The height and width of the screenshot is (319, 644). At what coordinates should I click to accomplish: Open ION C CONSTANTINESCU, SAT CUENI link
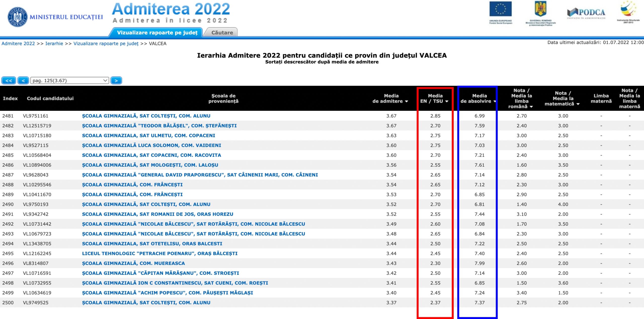(175, 283)
